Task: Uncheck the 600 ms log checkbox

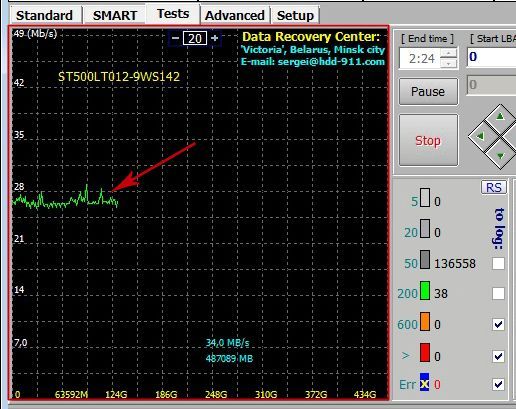Action: [x=498, y=324]
